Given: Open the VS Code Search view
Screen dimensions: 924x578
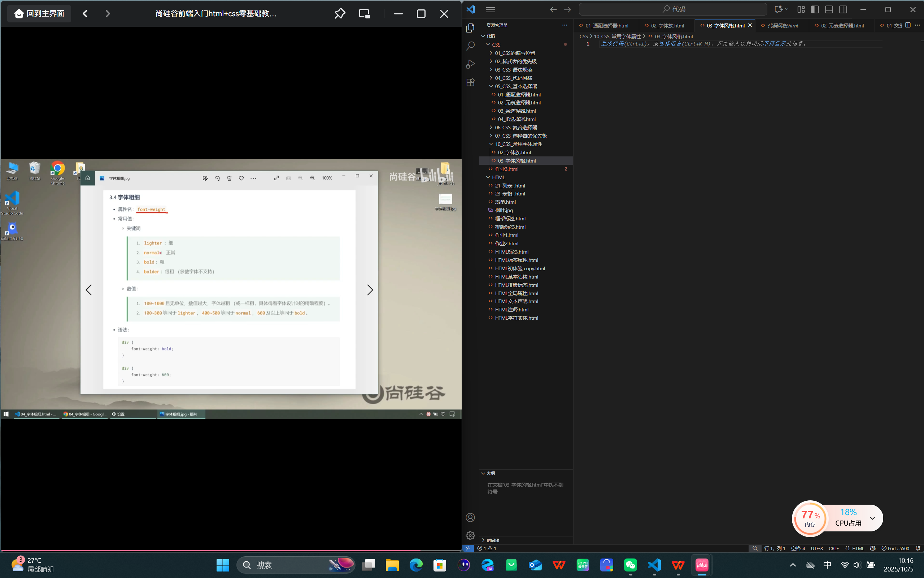Looking at the screenshot, I should point(470,46).
